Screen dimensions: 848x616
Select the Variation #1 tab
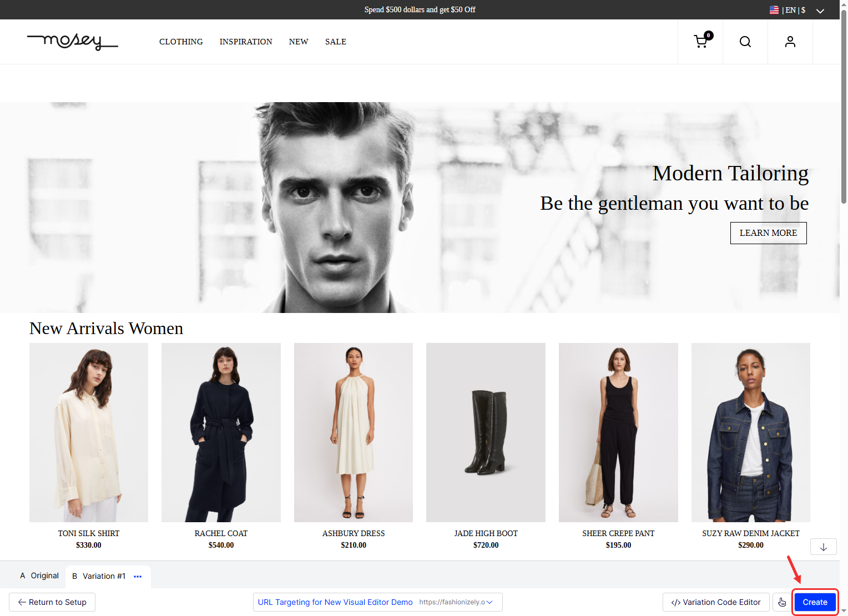pos(100,577)
